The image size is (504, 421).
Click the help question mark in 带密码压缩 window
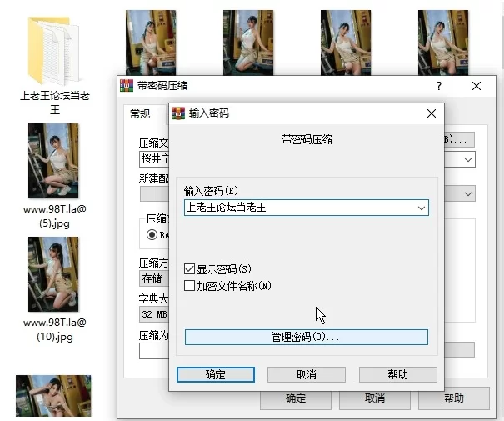point(439,86)
